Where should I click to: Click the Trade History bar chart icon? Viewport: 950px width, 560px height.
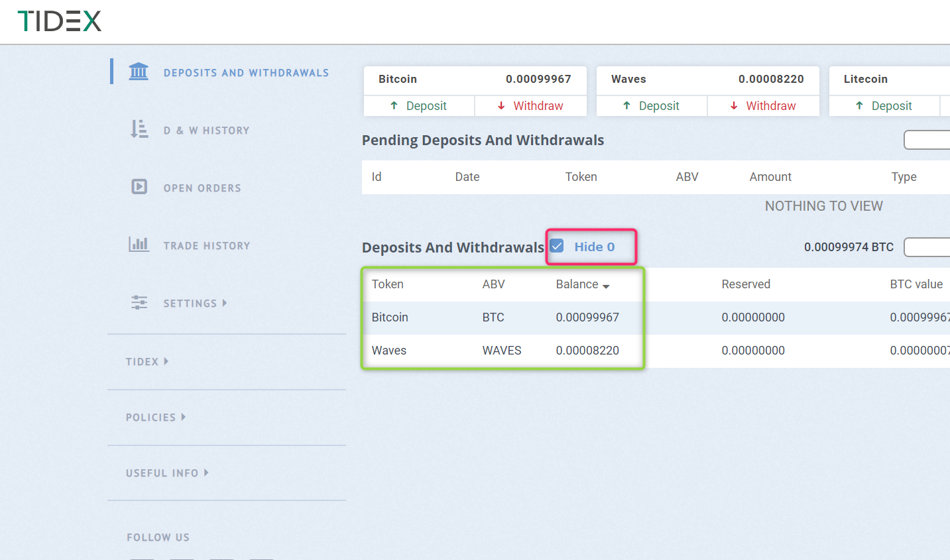click(139, 245)
